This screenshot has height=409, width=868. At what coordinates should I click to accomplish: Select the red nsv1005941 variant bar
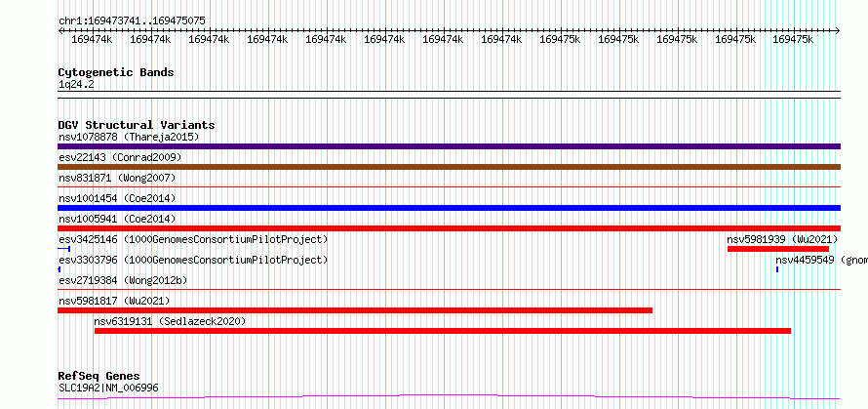[449, 228]
